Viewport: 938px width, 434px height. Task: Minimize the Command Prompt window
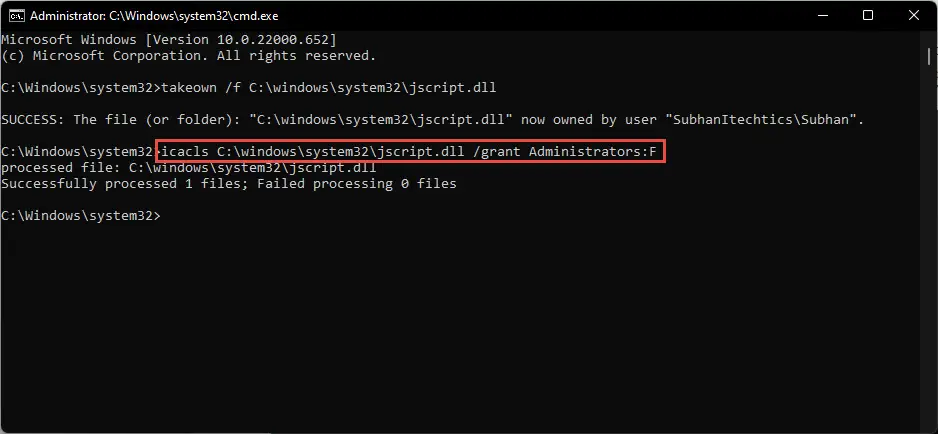pos(822,16)
